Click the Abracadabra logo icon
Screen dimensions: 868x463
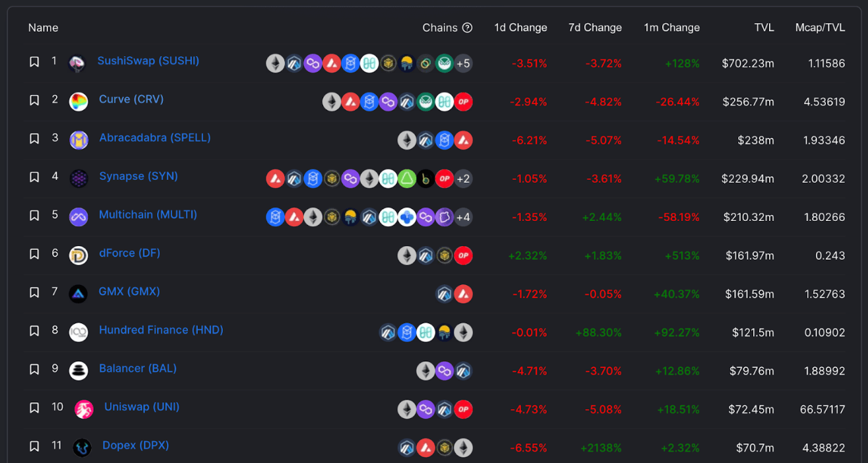pos(79,140)
